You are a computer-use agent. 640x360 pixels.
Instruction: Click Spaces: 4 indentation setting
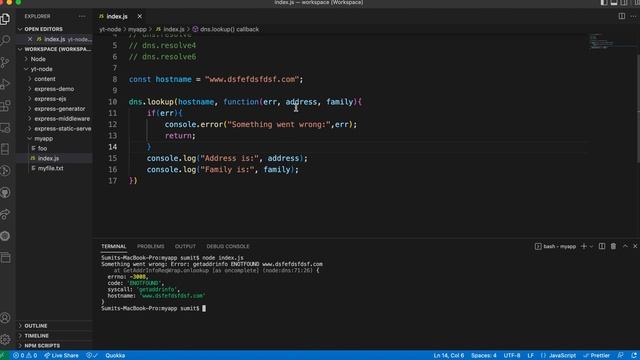(484, 356)
